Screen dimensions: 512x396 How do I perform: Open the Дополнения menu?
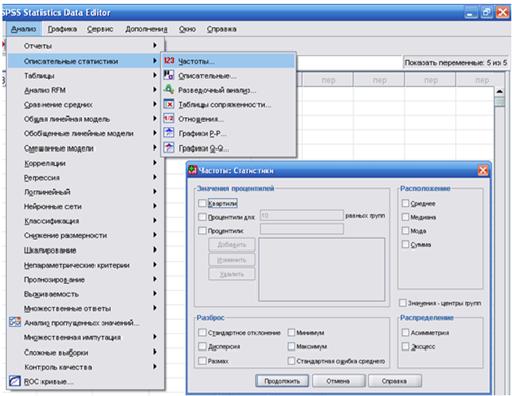click(x=146, y=29)
